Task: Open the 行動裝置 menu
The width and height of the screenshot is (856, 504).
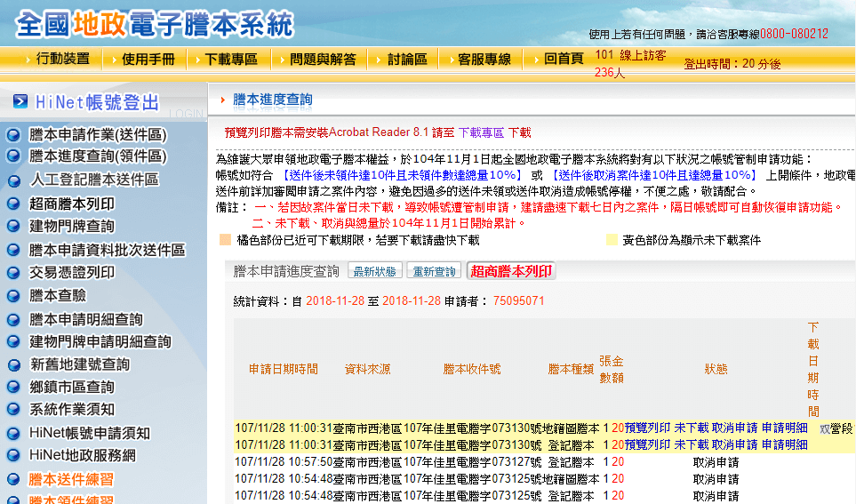Action: click(x=62, y=59)
